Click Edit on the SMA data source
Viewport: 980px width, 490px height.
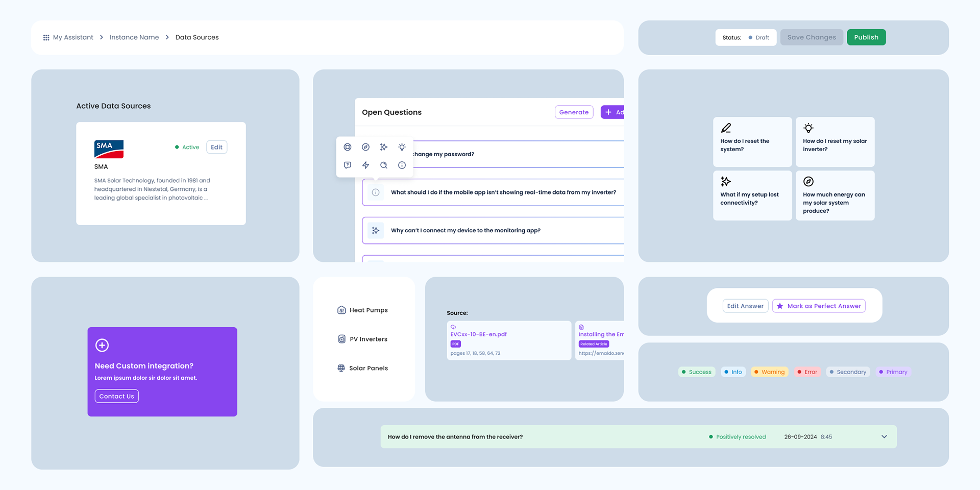click(x=217, y=147)
